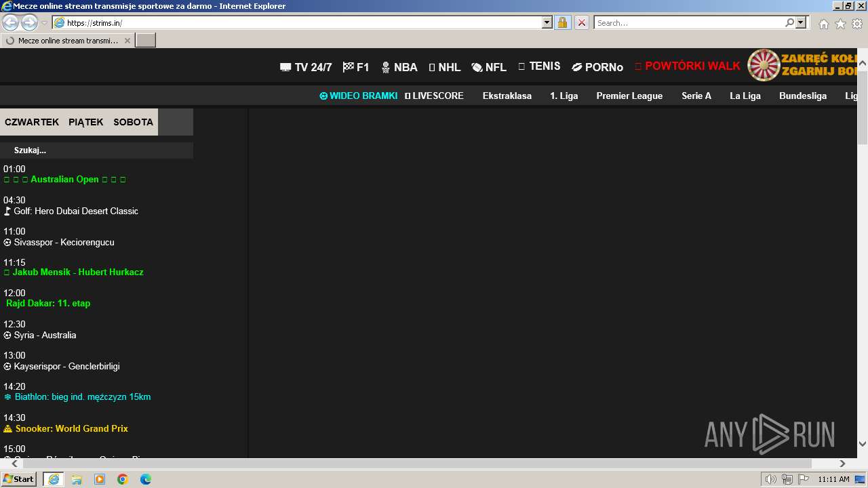868x488 pixels.
Task: Switch to the PIĄTEK day tab
Action: pos(86,122)
